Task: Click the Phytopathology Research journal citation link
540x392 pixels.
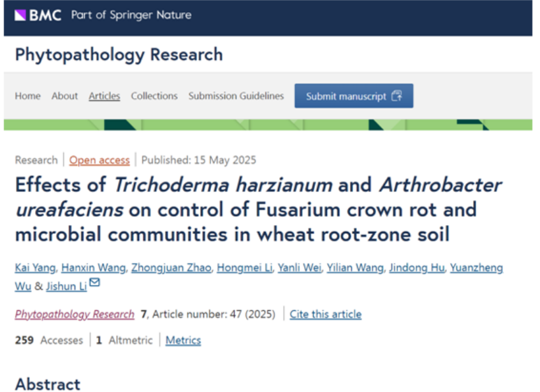Action: click(75, 314)
